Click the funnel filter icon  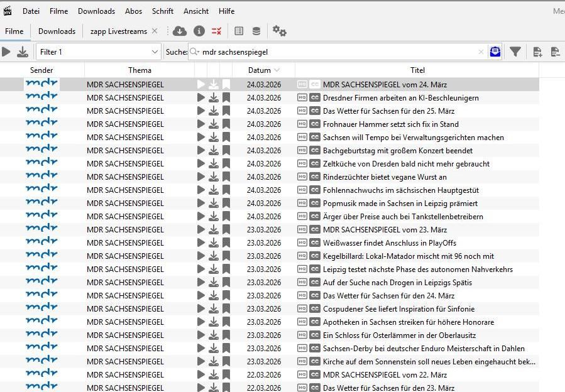click(515, 52)
